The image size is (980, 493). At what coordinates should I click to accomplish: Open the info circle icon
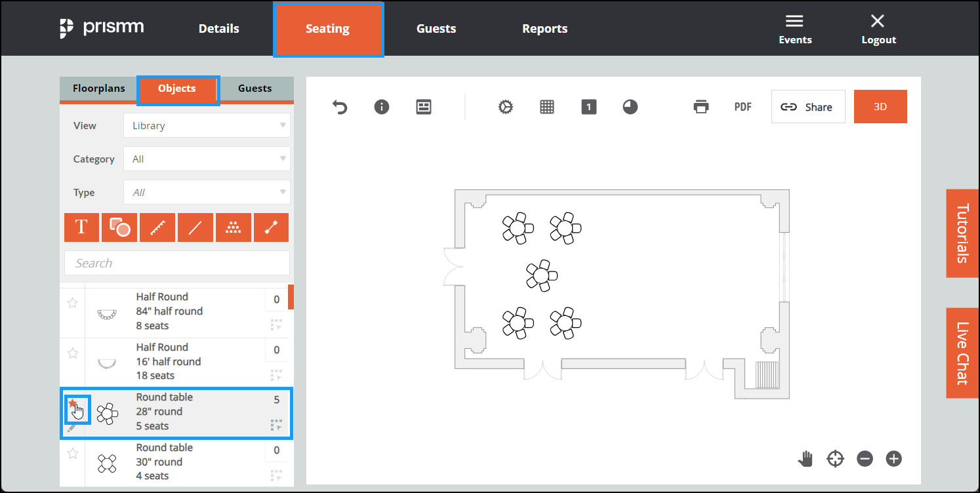point(382,107)
